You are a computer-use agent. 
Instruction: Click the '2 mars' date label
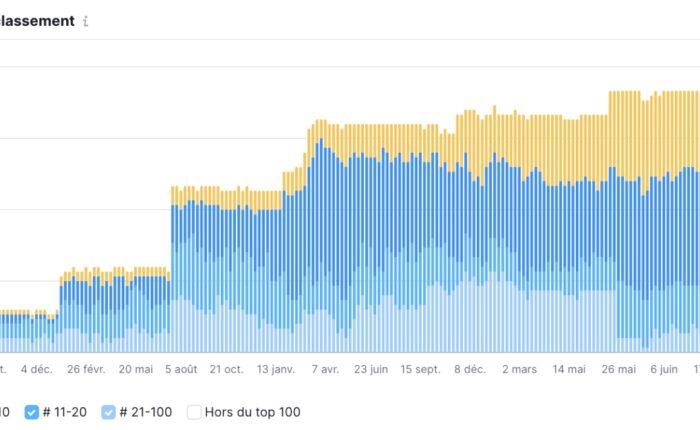[519, 369]
